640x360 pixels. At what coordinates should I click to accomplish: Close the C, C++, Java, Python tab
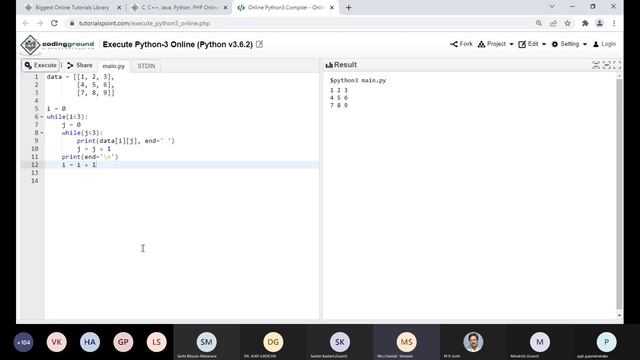(225, 7)
